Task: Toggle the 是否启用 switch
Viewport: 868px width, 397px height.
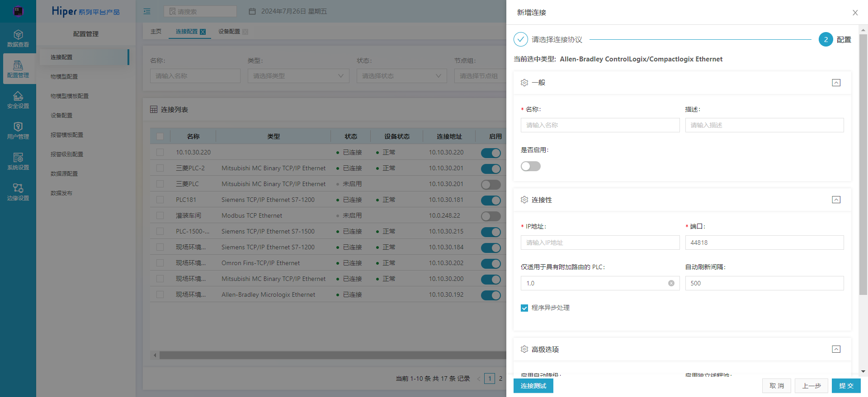Action: point(531,166)
